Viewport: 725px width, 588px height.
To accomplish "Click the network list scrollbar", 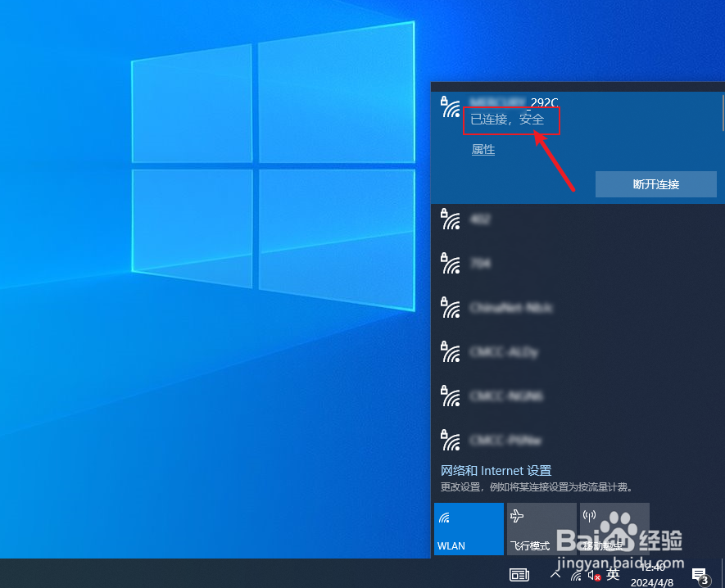I will pos(723,113).
